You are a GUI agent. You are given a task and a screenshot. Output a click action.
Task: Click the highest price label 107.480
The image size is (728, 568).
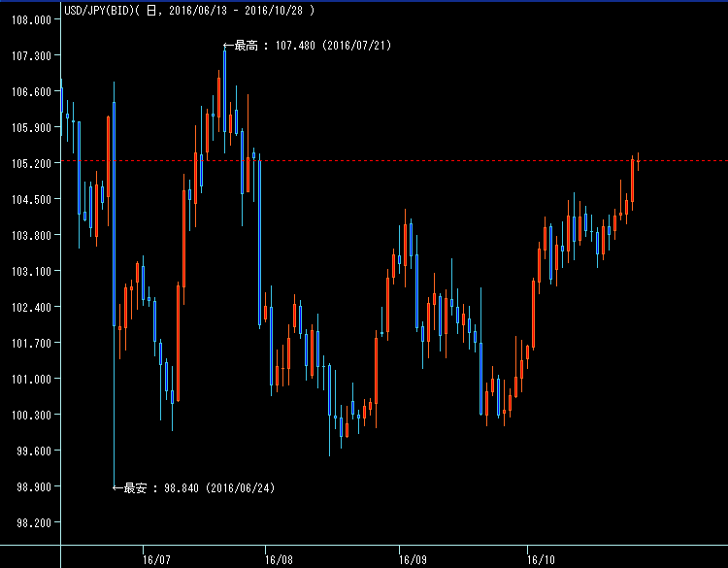click(295, 46)
